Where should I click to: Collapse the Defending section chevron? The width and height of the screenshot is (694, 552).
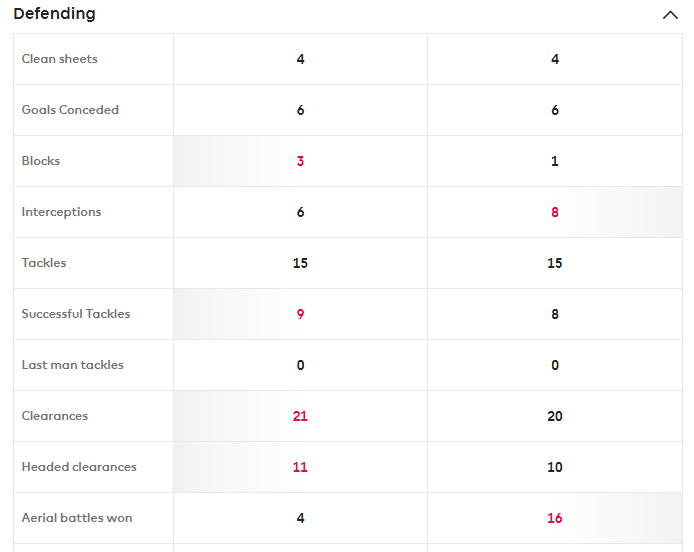pyautogui.click(x=670, y=15)
